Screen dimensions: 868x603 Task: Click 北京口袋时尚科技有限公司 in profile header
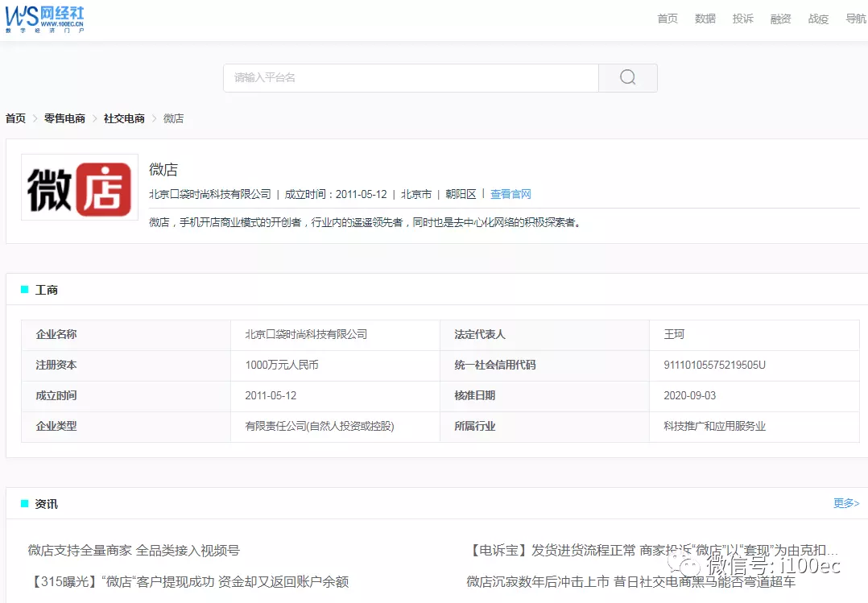(210, 194)
